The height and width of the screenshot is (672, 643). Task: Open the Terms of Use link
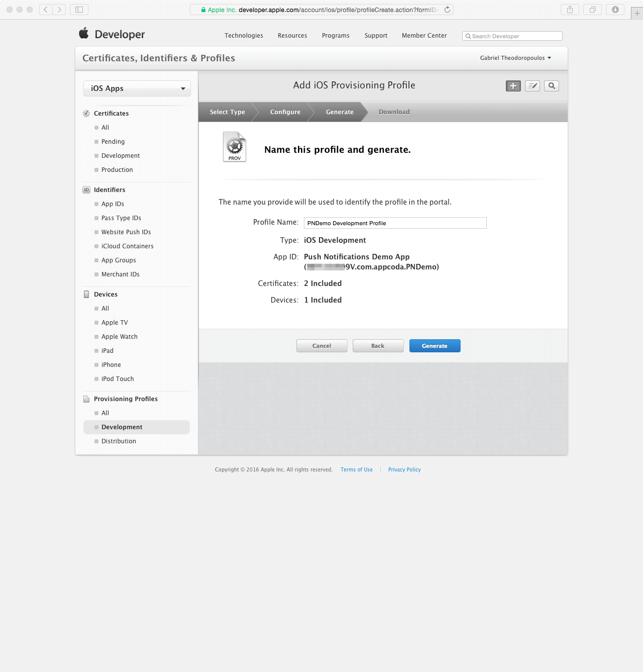pos(357,469)
